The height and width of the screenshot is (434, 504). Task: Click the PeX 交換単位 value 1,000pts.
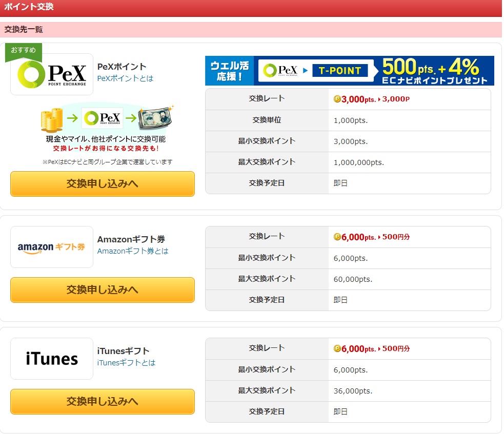point(351,120)
